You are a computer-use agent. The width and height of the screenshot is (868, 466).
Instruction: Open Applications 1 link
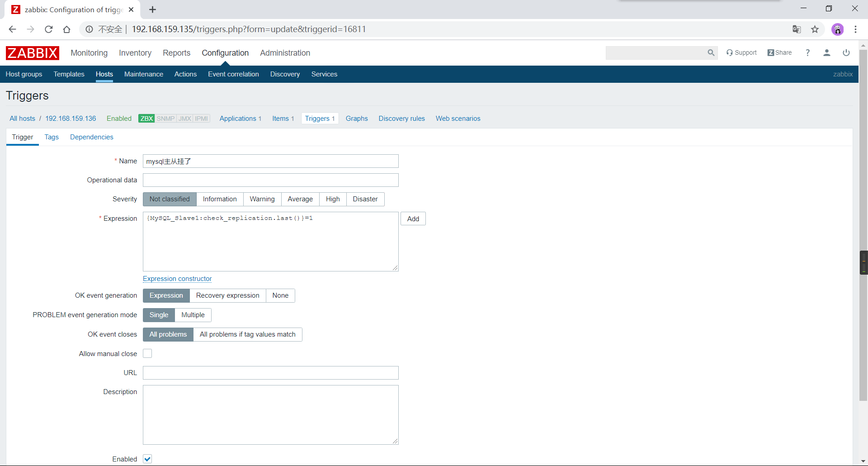click(x=241, y=119)
